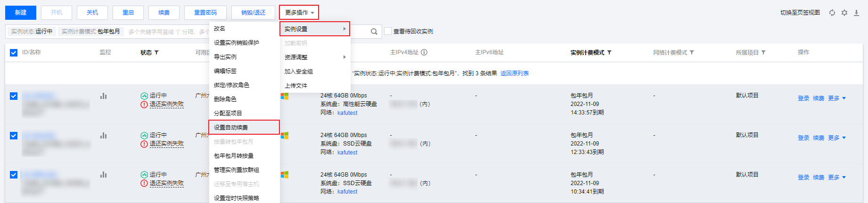Screen dimensions: 868x203
Task: Click the 返回原列表 link
Action: pyautogui.click(x=515, y=73)
